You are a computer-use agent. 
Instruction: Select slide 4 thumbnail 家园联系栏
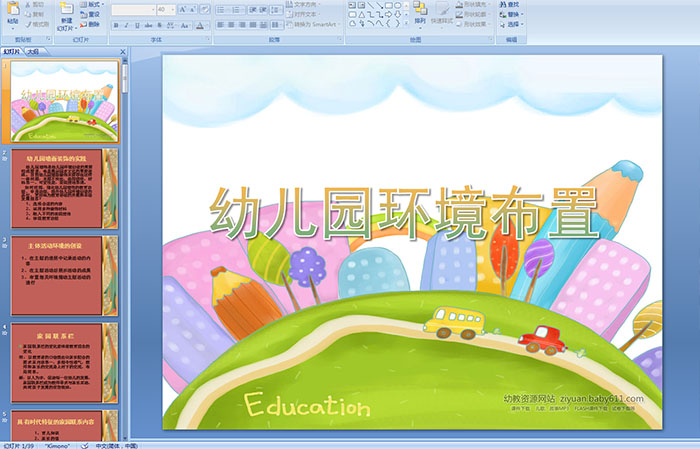[65, 363]
